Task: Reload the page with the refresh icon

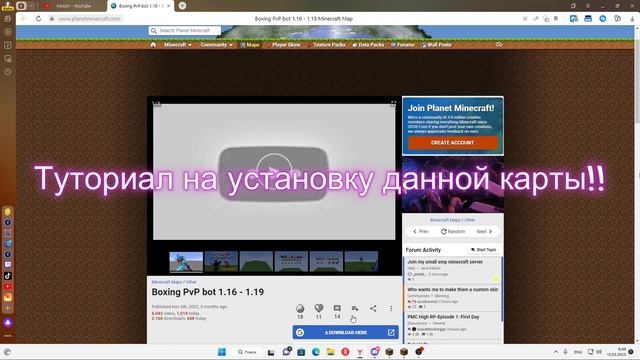Action: (x=38, y=18)
